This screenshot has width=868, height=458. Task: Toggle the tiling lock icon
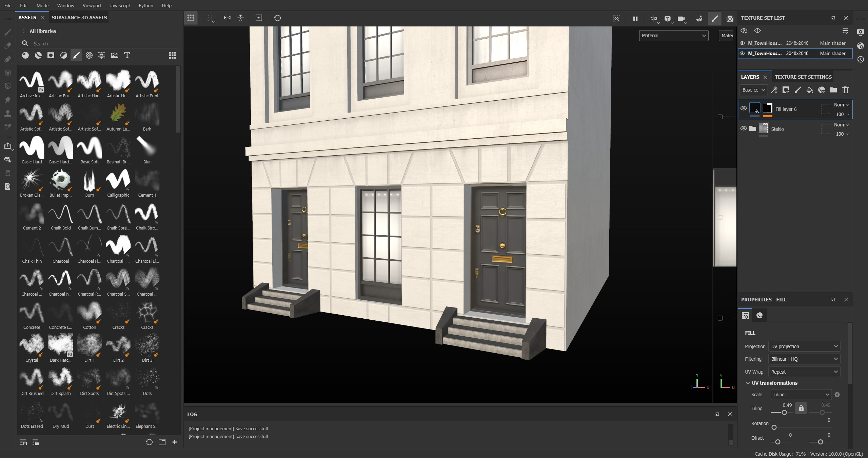pyautogui.click(x=801, y=408)
